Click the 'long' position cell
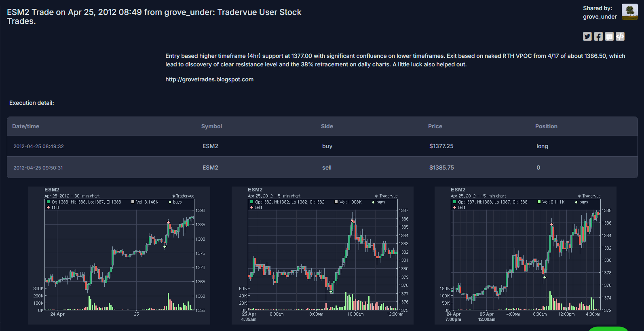The height and width of the screenshot is (331, 644). (x=542, y=146)
